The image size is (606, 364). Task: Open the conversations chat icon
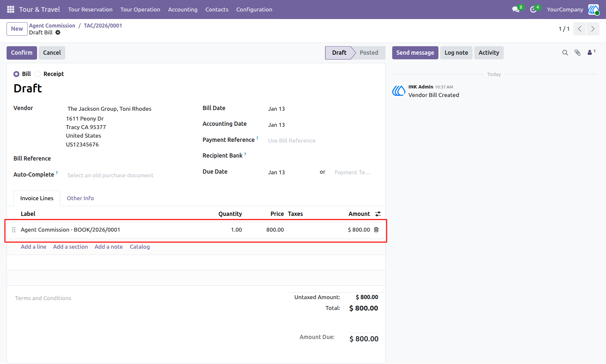516,10
